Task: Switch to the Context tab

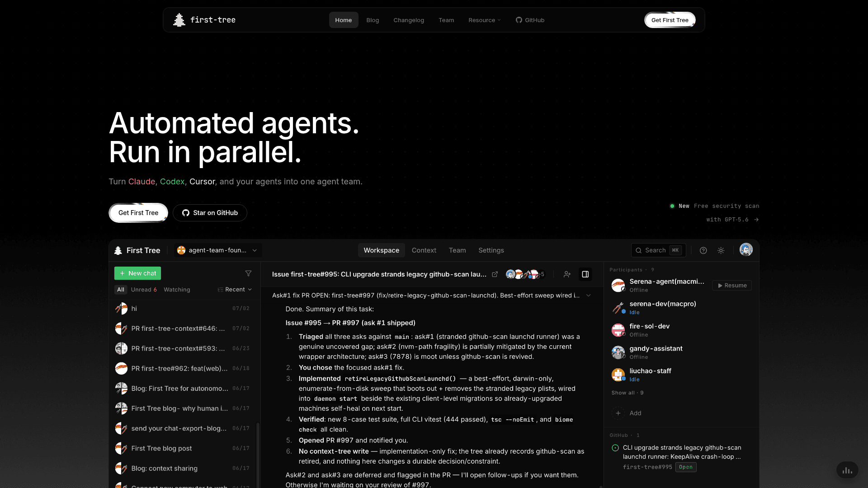Action: (424, 250)
